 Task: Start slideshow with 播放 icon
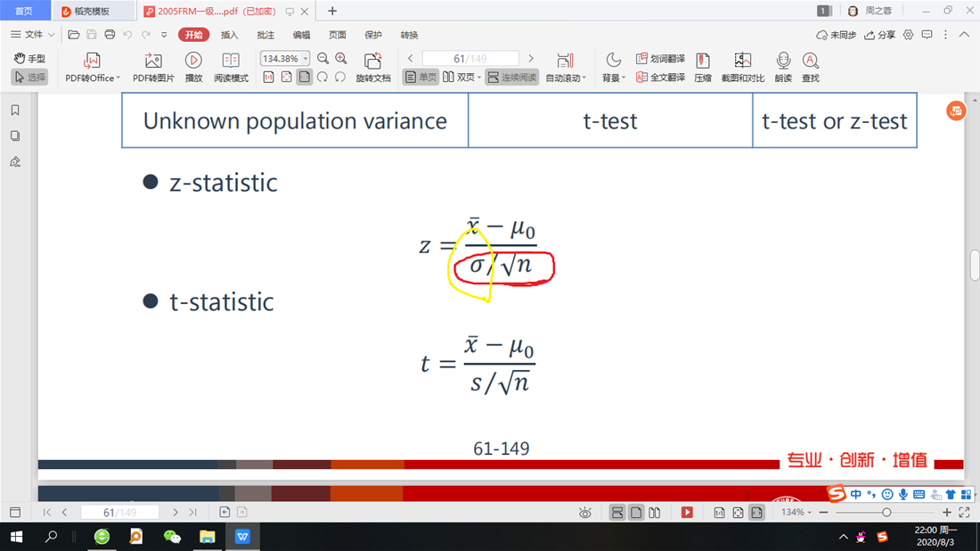coord(193,62)
